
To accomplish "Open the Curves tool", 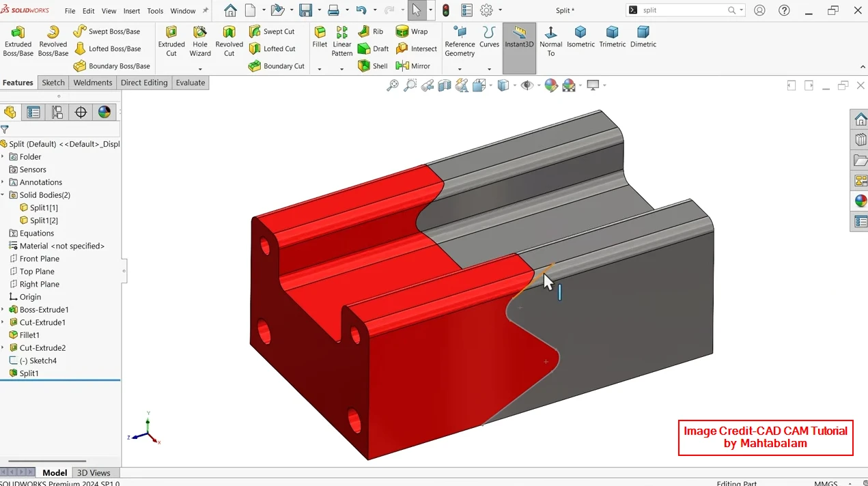I will coord(489,38).
